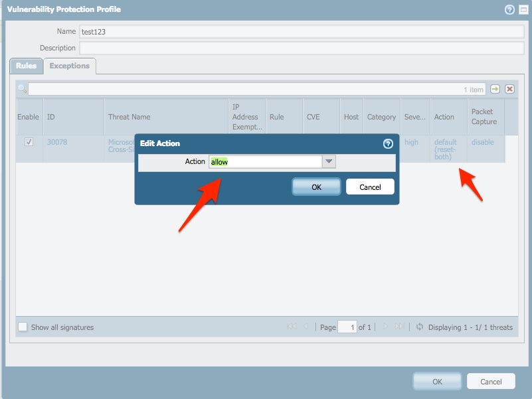
Task: Go to last page icon
Action: coord(399,327)
